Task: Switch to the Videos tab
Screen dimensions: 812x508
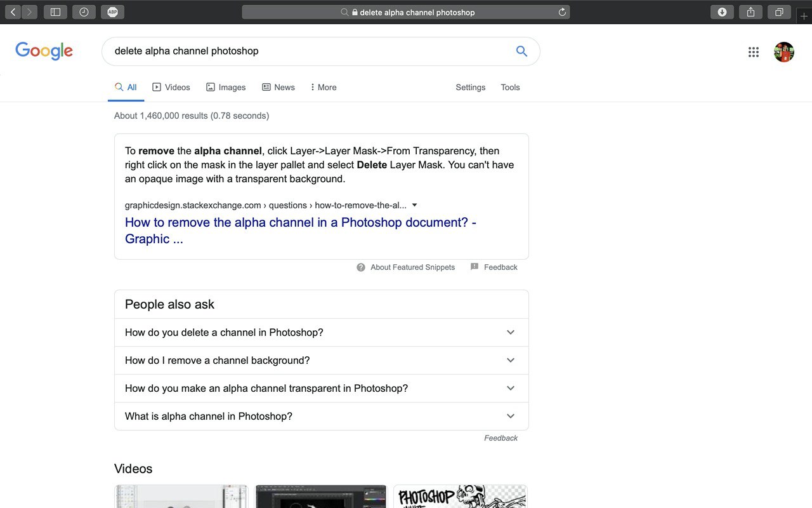Action: click(x=171, y=88)
